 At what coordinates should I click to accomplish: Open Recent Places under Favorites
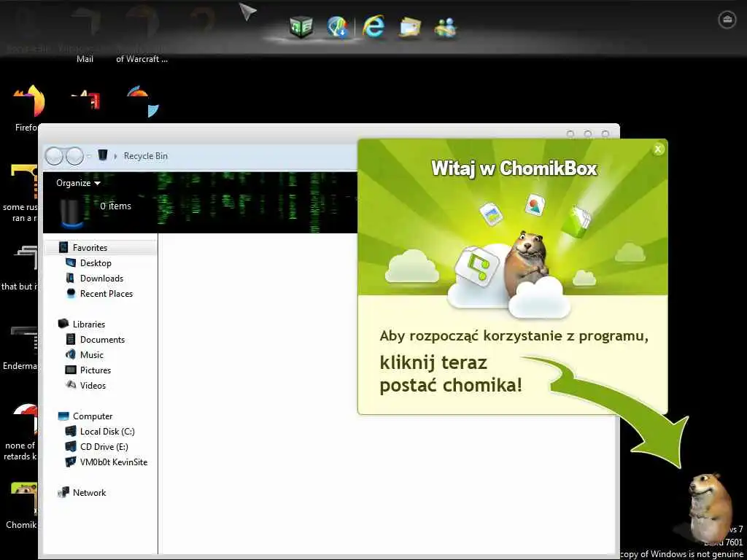click(x=107, y=294)
